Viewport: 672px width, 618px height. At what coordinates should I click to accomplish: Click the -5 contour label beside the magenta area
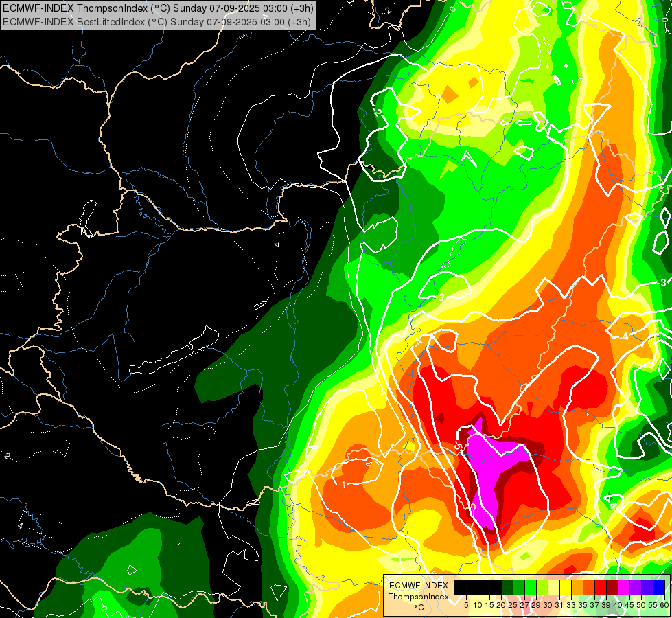pyautogui.click(x=457, y=446)
